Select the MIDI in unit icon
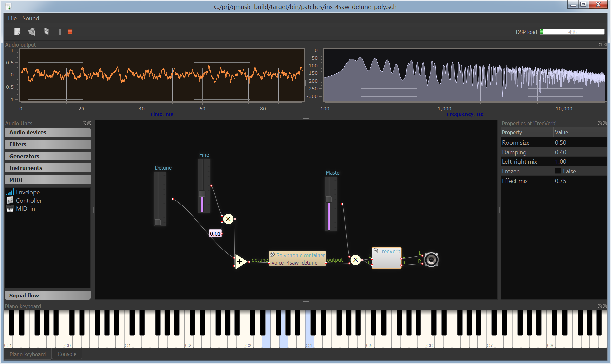Screen dimensions: 611x364 (10, 209)
